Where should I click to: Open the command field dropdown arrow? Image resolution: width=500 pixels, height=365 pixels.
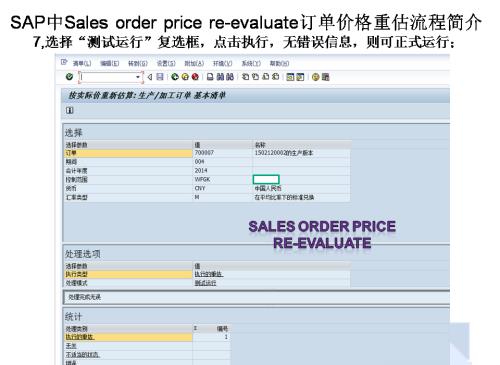click(138, 77)
